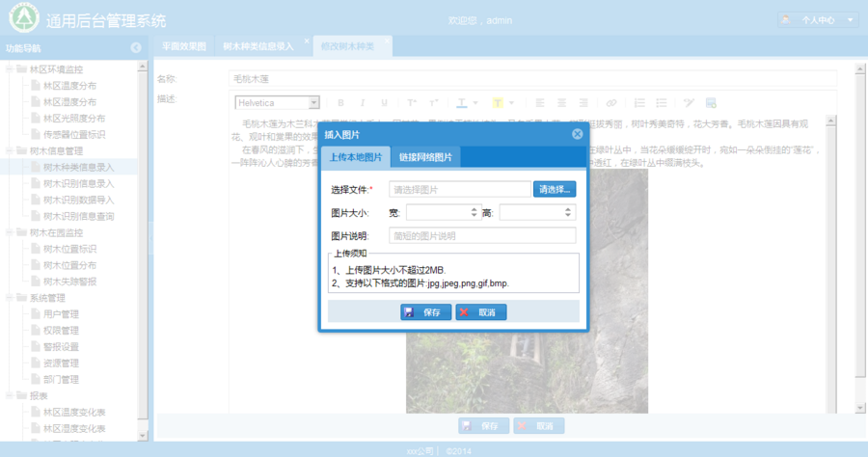Align text center in editor toolbar
The width and height of the screenshot is (868, 457).
pos(561,103)
